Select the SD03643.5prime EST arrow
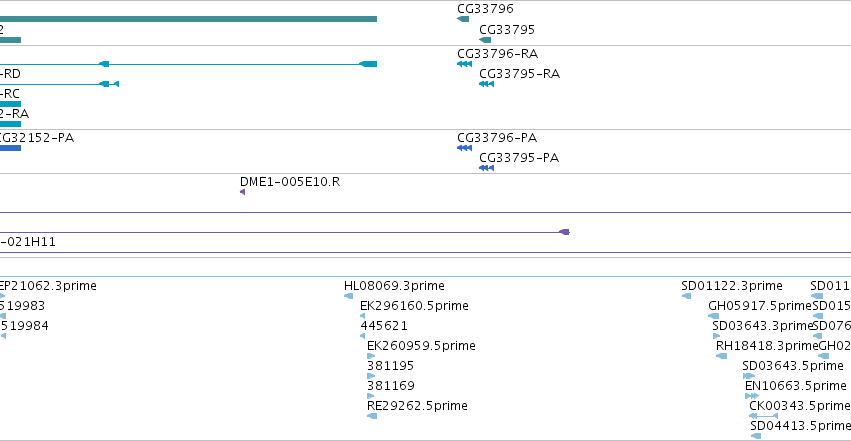This screenshot has width=851, height=441. pos(749,376)
